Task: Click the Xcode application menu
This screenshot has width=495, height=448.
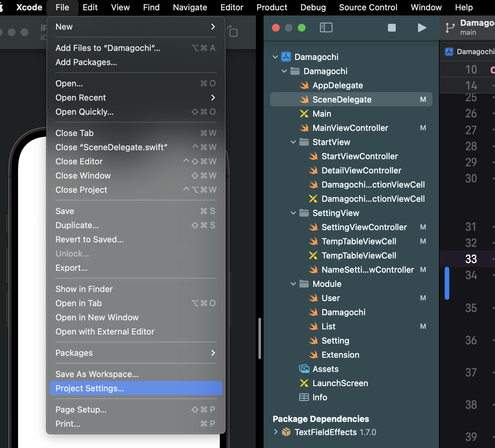Action: tap(29, 7)
